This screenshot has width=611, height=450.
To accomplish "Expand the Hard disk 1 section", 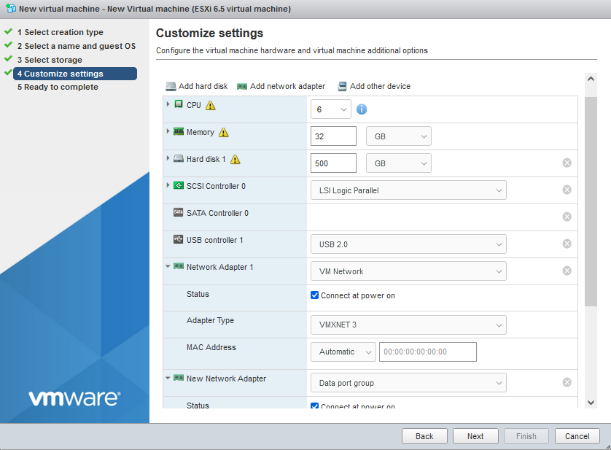I will pos(167,158).
